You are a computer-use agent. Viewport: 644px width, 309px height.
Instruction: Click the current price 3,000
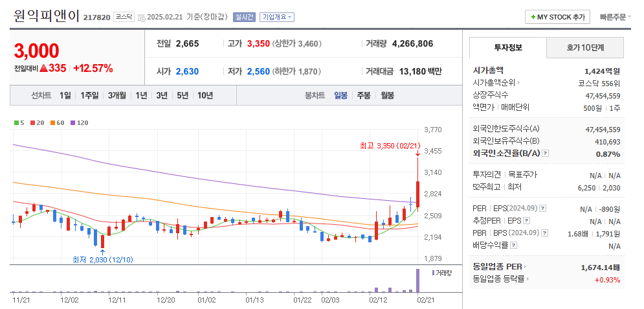tap(36, 51)
